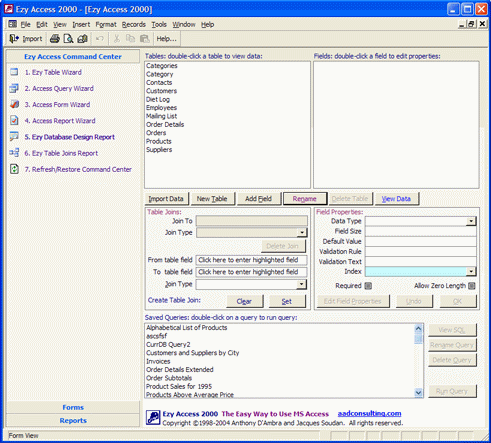Image resolution: width=491 pixels, height=443 pixels.
Task: Open the lower Join Type dropdown arrow
Action: 301,284
